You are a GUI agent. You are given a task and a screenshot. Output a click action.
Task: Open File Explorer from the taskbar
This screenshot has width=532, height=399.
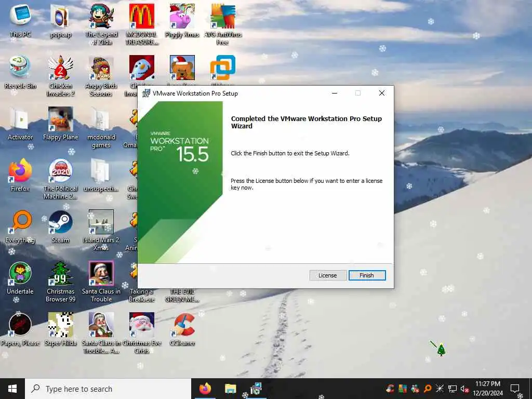(x=230, y=389)
